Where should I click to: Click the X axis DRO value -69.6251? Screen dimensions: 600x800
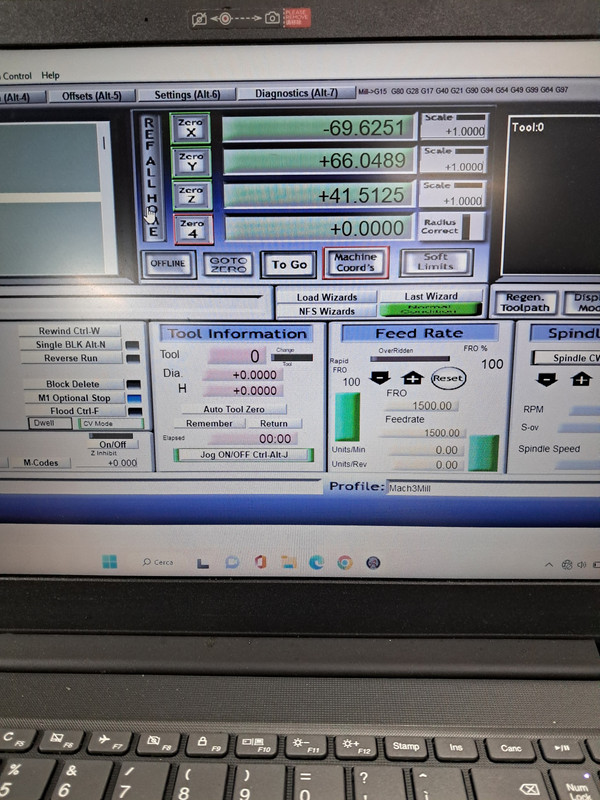click(x=319, y=128)
